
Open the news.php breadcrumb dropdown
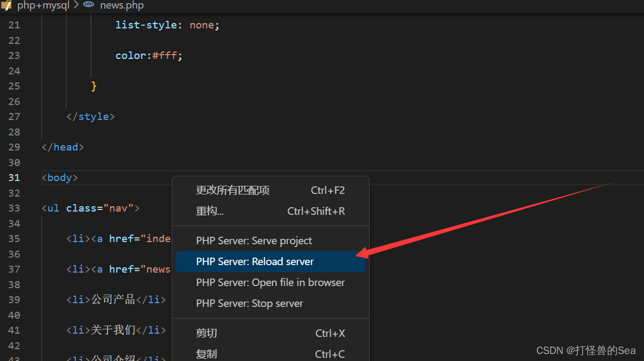coord(122,5)
